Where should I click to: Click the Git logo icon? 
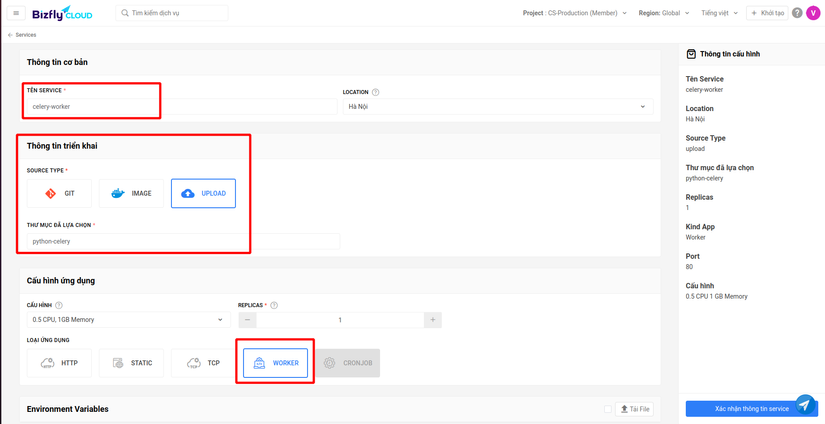pos(51,194)
